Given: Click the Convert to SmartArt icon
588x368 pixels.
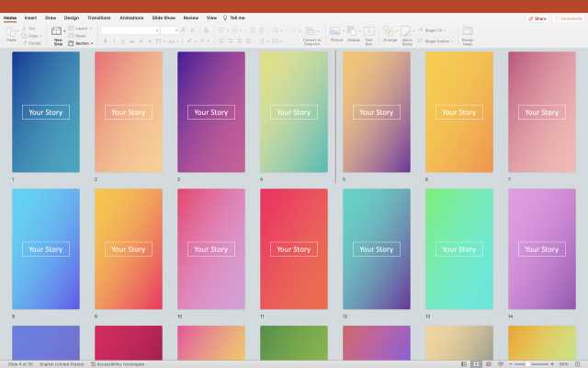Looking at the screenshot, I should point(311,31).
